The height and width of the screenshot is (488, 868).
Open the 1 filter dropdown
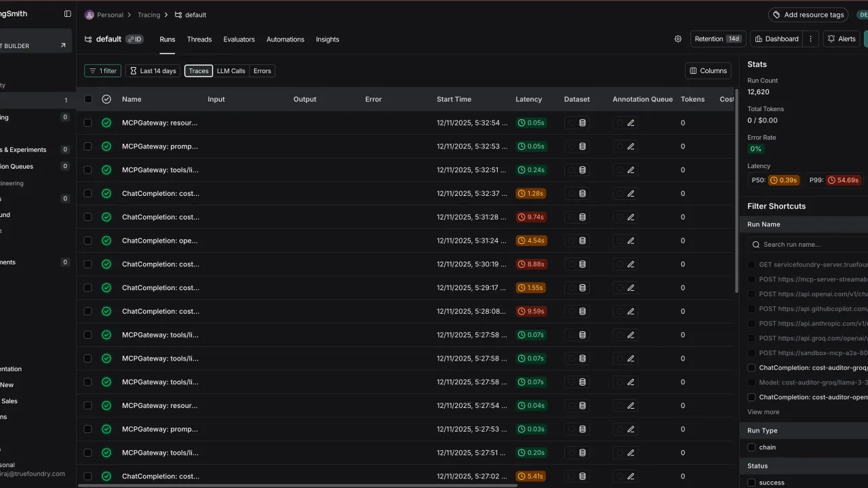tap(103, 70)
